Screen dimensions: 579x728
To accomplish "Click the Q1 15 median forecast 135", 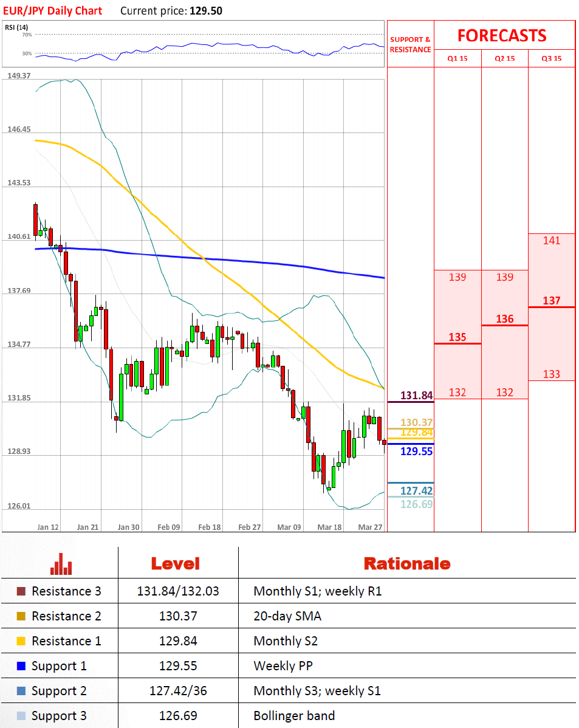I will click(457, 337).
